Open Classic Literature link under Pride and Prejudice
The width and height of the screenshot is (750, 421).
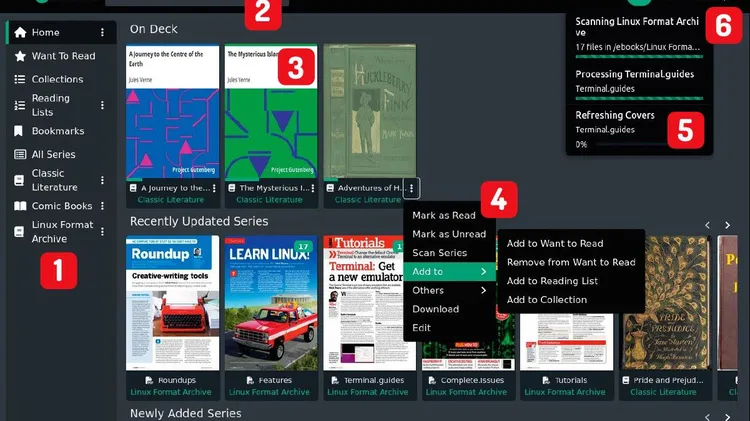(x=663, y=392)
